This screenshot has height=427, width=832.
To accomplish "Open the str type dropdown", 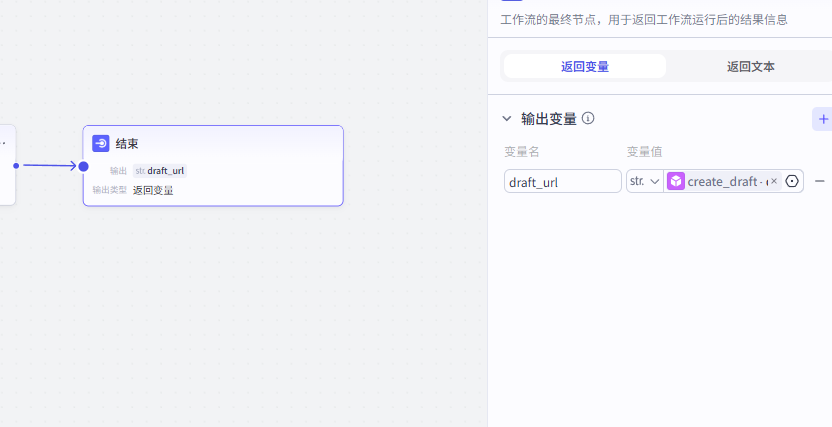I will pos(644,181).
